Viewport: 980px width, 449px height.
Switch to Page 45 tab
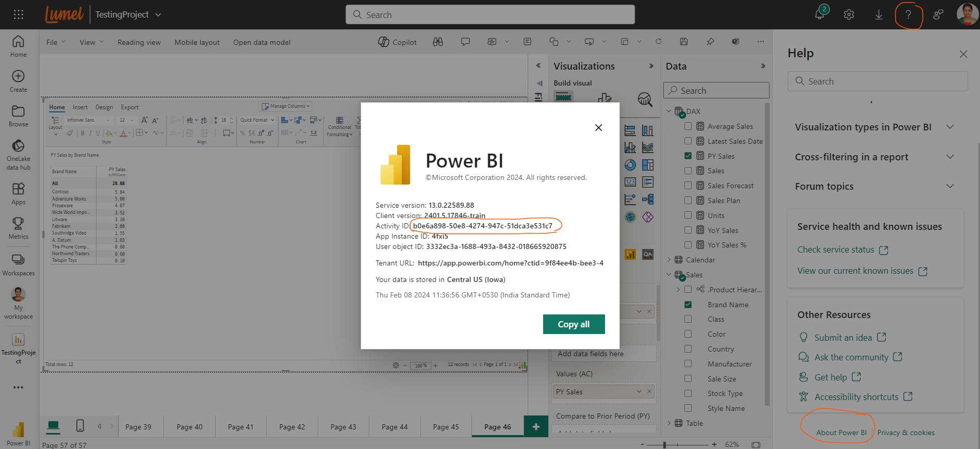click(x=446, y=427)
